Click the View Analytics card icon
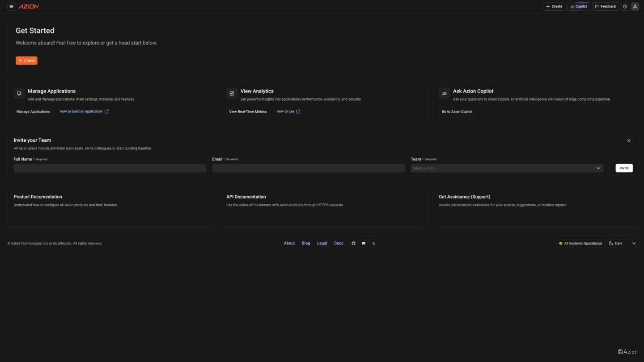Viewport: 644px width, 362px height. [x=232, y=93]
